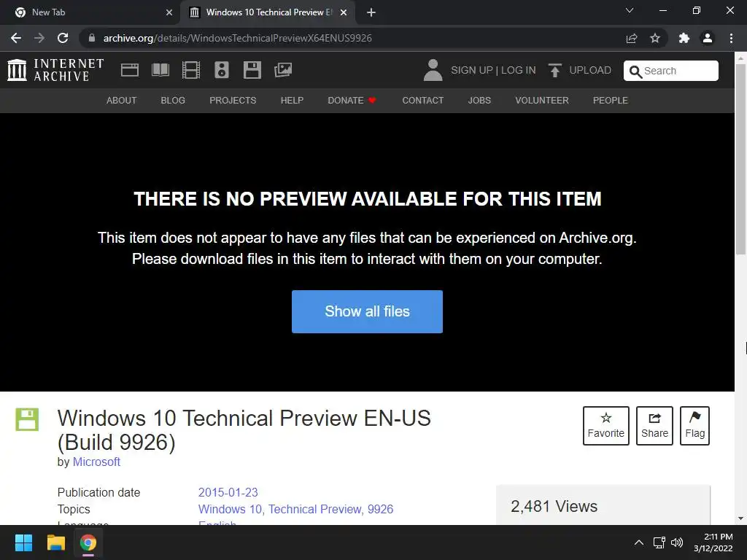Open the CONTACT page

(423, 101)
